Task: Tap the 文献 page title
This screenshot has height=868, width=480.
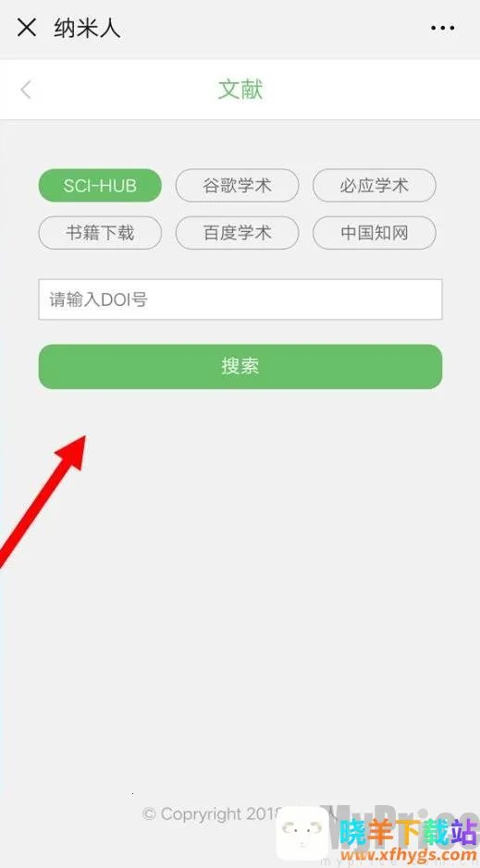Action: pyautogui.click(x=240, y=90)
